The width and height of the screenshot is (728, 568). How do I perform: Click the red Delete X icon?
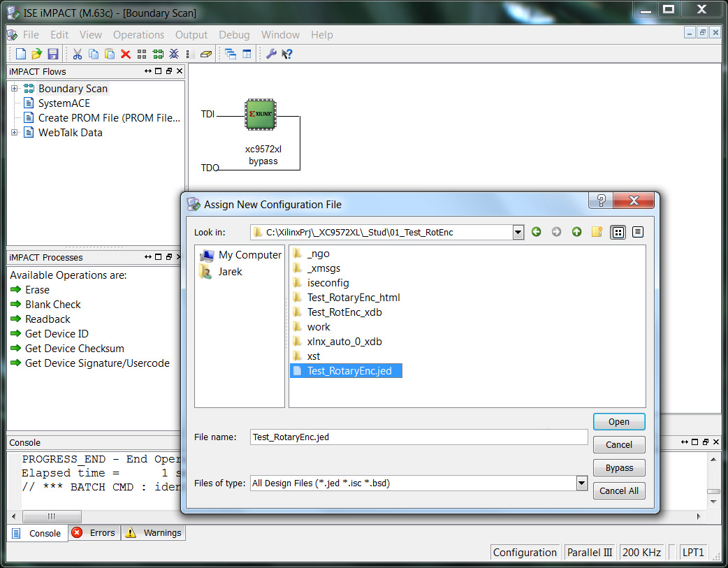(125, 54)
